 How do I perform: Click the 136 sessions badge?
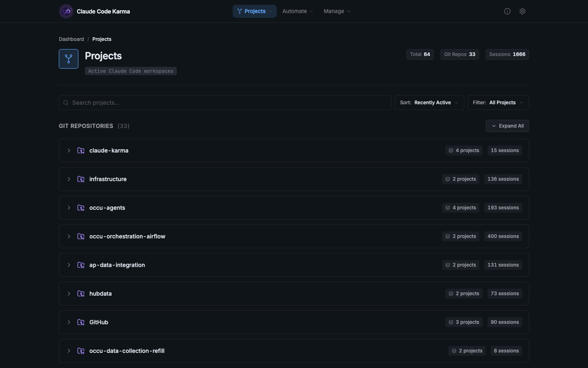point(503,179)
